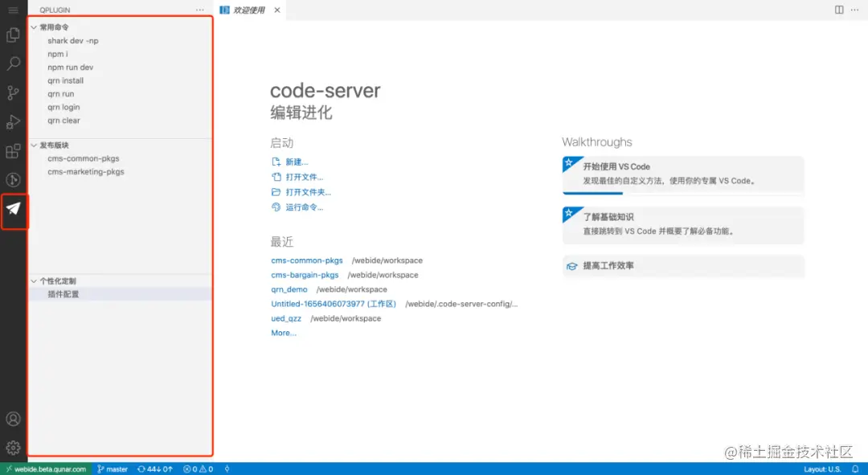
Task: Select the QPlugin paper-plane icon
Action: click(14, 209)
